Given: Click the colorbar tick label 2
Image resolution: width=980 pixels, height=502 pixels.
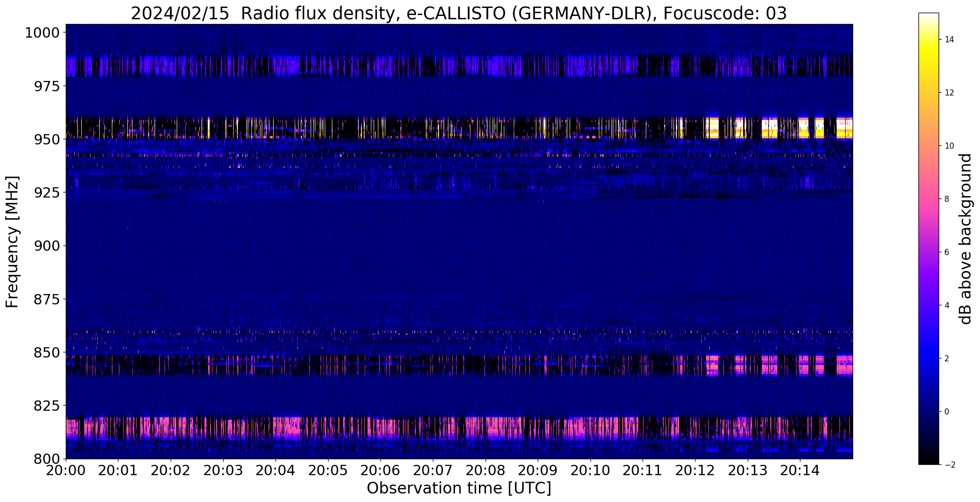Looking at the screenshot, I should (x=947, y=359).
